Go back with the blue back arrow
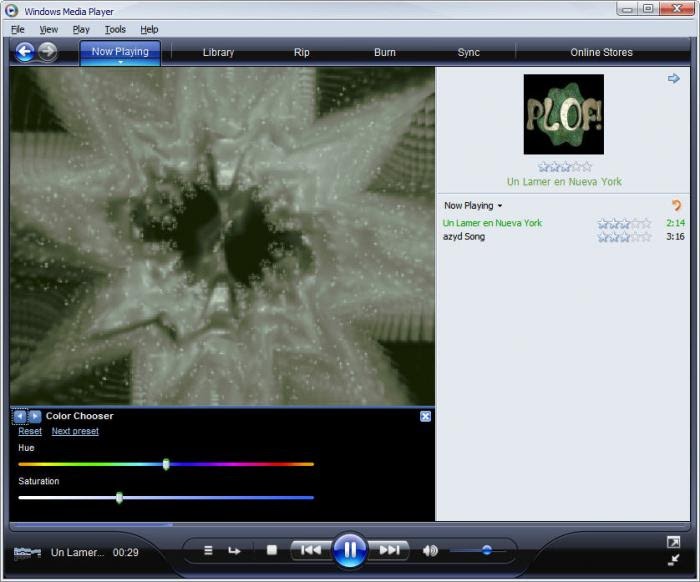This screenshot has width=700, height=582. [25, 52]
